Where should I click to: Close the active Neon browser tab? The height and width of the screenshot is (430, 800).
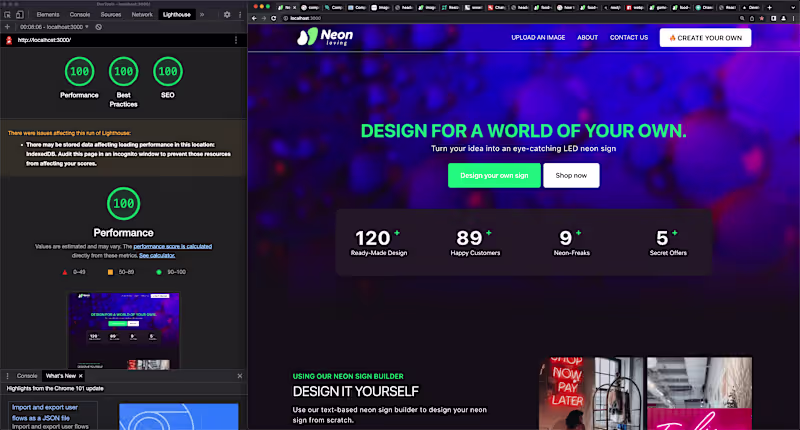tap(294, 7)
